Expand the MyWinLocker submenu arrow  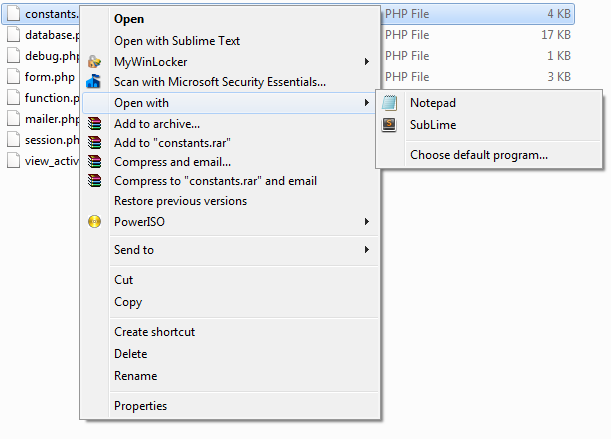(367, 62)
